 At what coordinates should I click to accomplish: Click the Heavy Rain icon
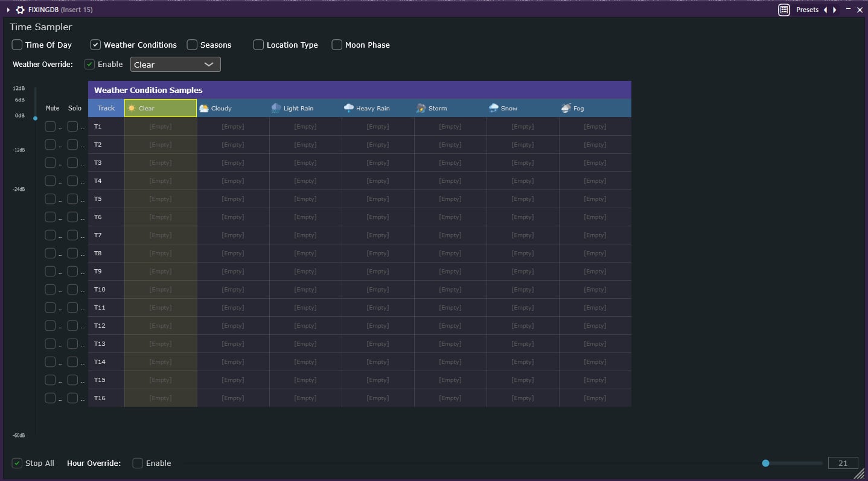click(x=349, y=108)
